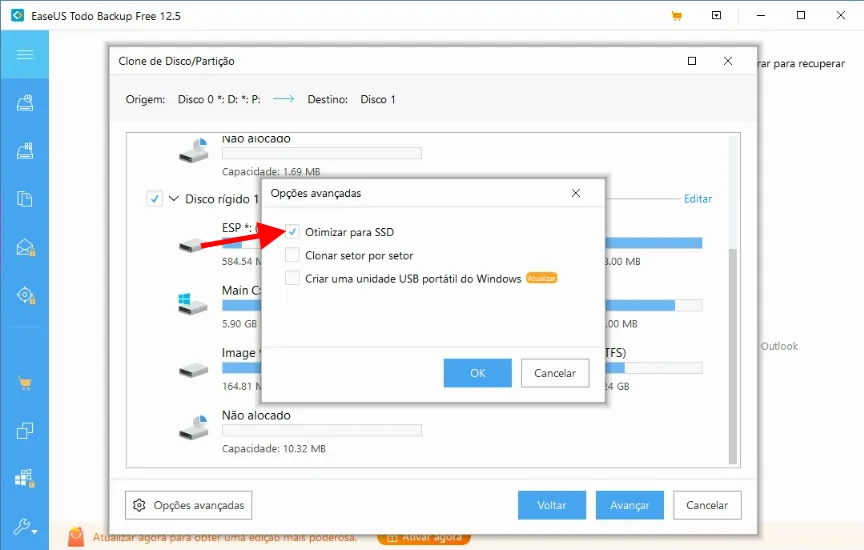Open the Opções avançadas button
This screenshot has height=550, width=864.
188,505
